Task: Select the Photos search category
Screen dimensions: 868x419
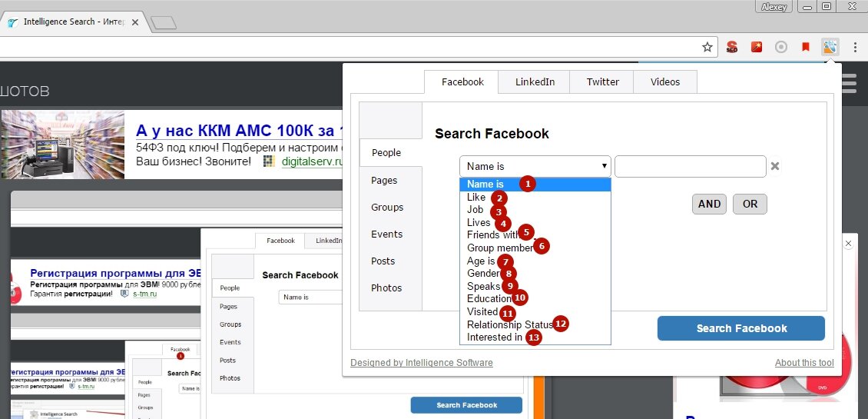Action: coord(390,288)
